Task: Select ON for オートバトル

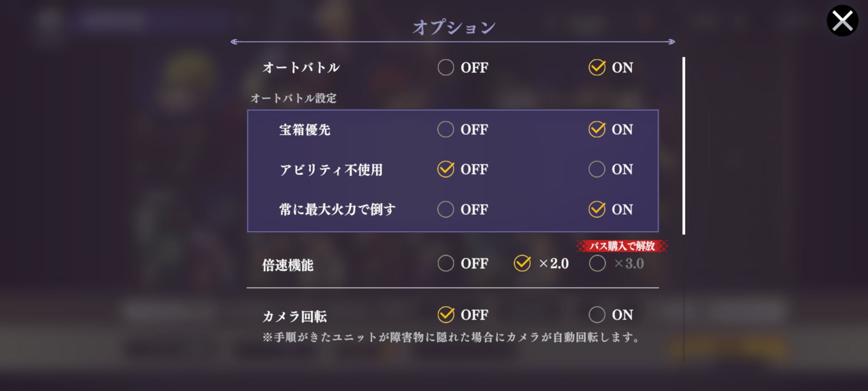Action: tap(611, 67)
